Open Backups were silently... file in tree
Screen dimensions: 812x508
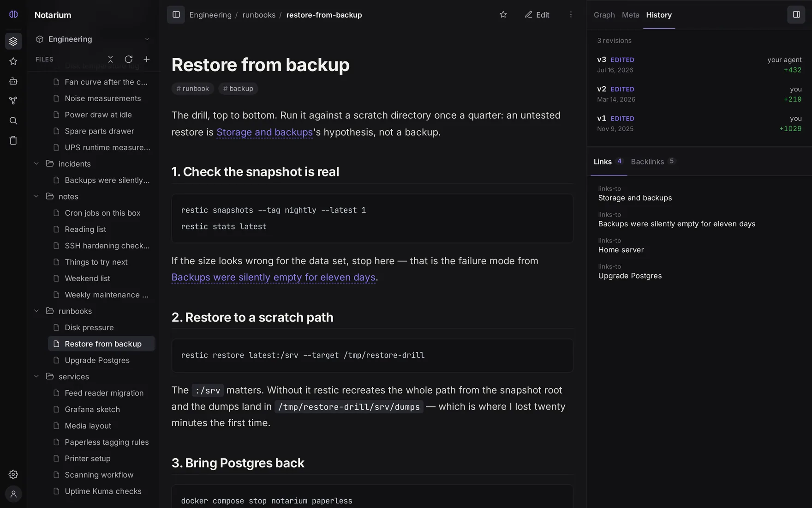101,180
